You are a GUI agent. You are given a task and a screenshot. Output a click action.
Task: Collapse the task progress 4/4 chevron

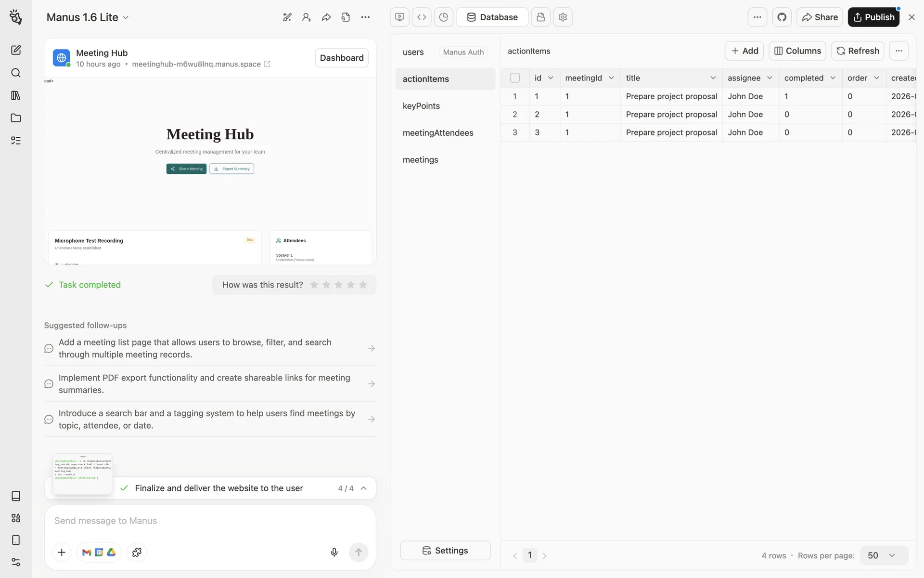(364, 488)
